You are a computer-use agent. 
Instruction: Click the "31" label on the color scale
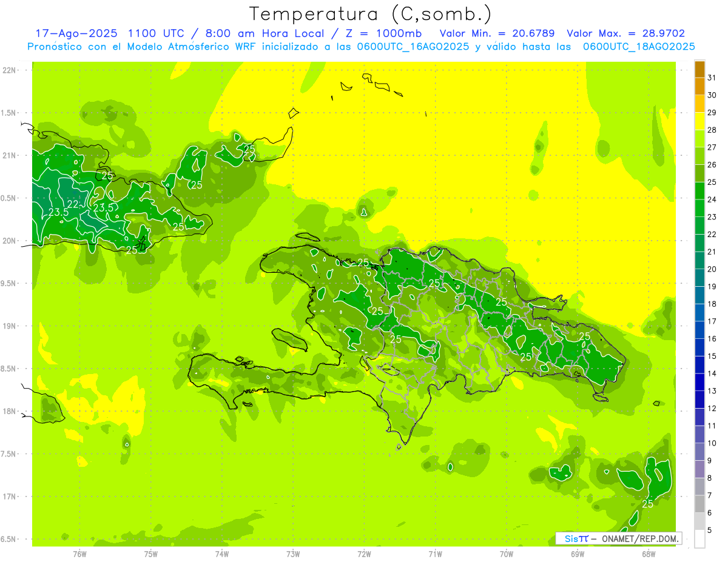[x=712, y=78]
